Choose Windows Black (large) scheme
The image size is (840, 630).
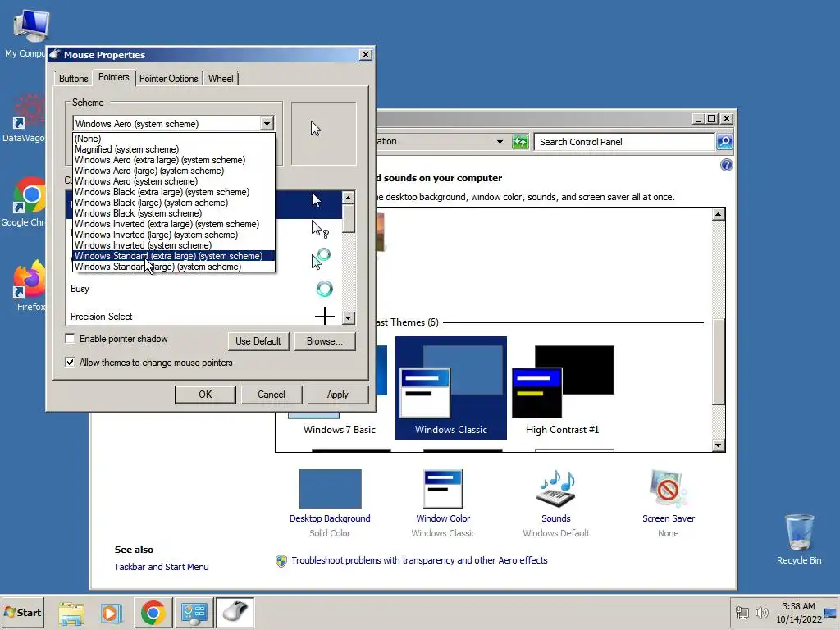pos(174,203)
